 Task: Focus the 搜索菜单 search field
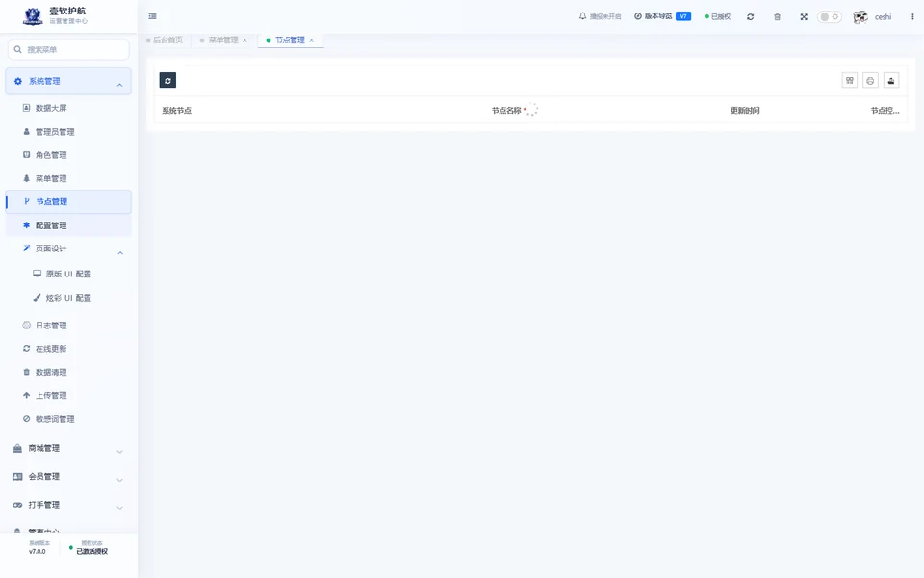tap(68, 49)
